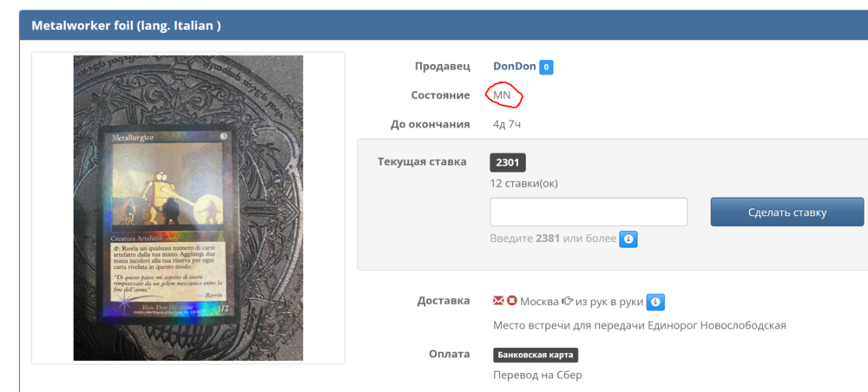The width and height of the screenshot is (868, 392).
Task: Click the Metalworker foil listing title
Action: click(x=126, y=25)
